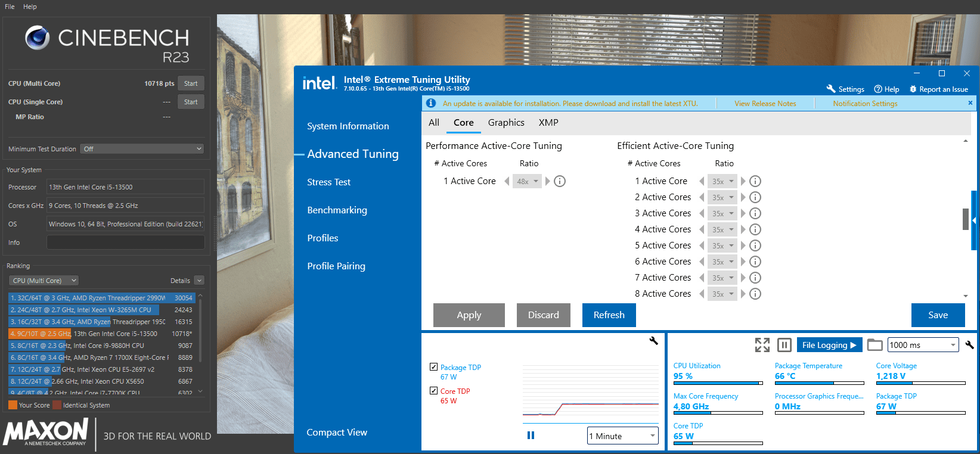The width and height of the screenshot is (980, 454).
Task: Open View Release Notes link
Action: [x=765, y=103]
